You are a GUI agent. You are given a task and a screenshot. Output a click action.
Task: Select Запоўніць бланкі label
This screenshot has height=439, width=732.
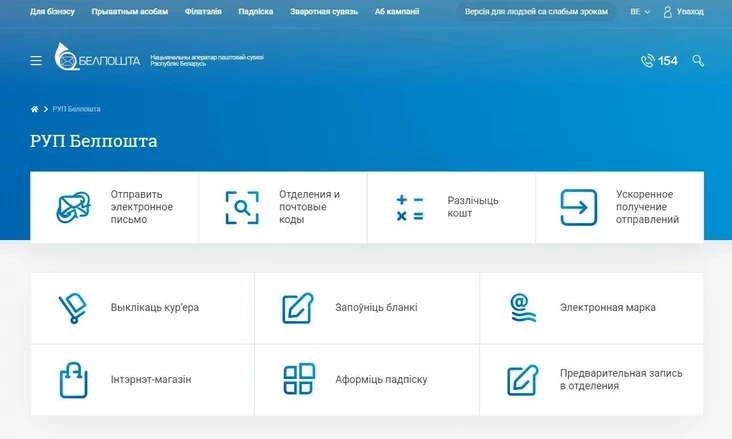pyautogui.click(x=376, y=308)
